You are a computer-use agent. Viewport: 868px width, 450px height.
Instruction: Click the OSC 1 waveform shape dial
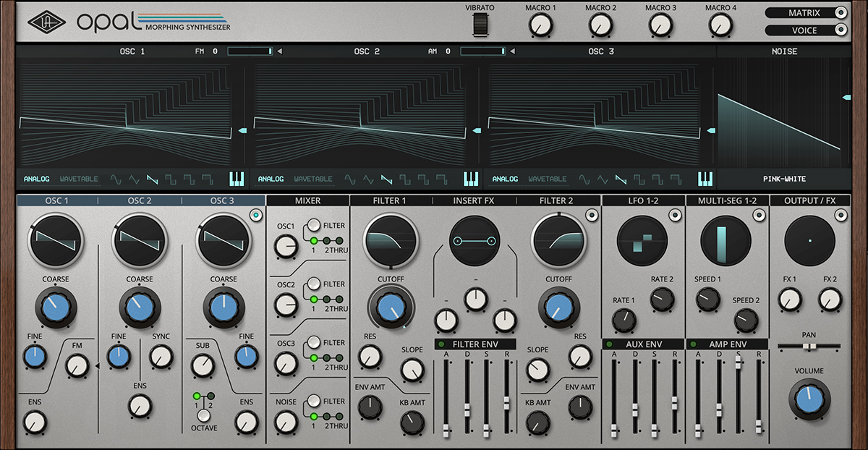56,240
